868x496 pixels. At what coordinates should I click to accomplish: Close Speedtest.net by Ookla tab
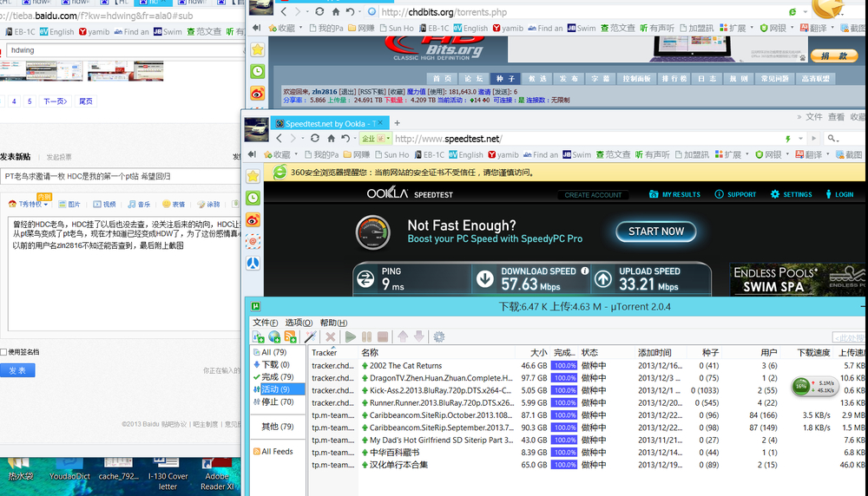(x=380, y=123)
